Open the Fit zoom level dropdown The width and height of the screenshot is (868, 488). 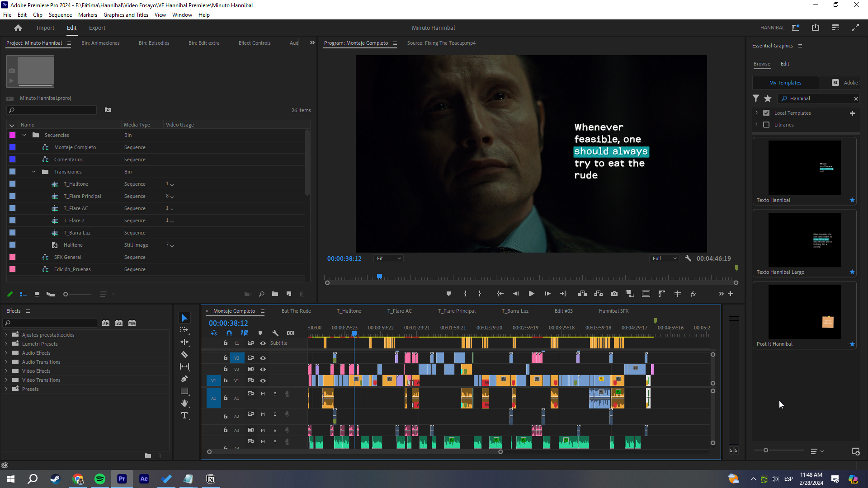pyautogui.click(x=389, y=258)
